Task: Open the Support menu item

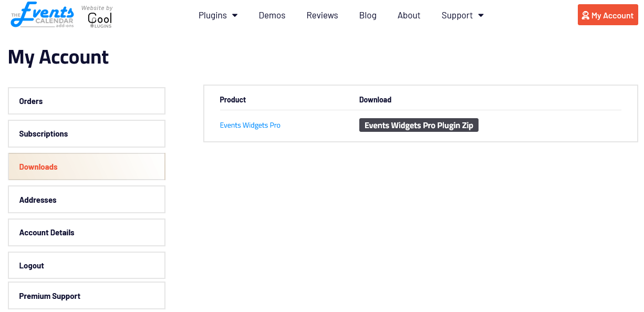Action: pyautogui.click(x=457, y=15)
